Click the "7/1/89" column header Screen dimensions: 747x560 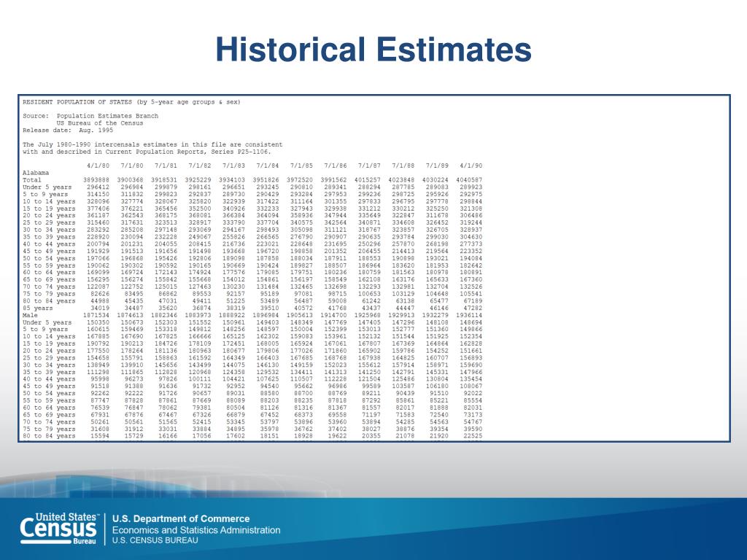[x=437, y=166]
